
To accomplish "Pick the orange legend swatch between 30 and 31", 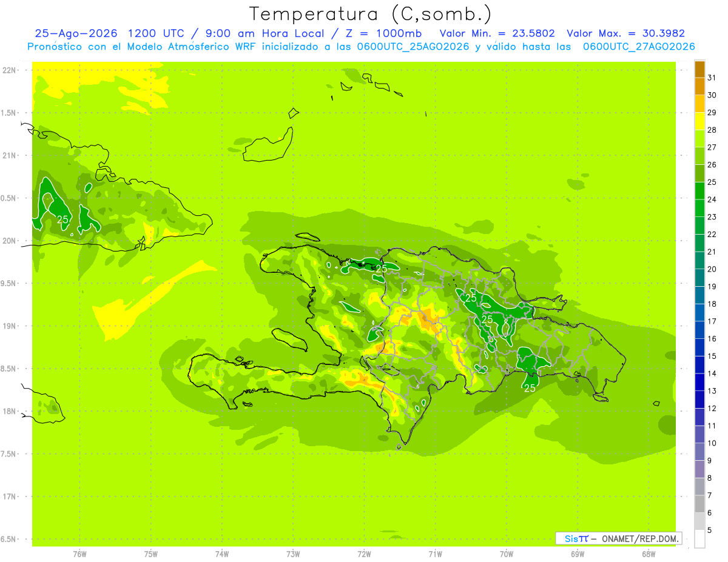I will [699, 87].
